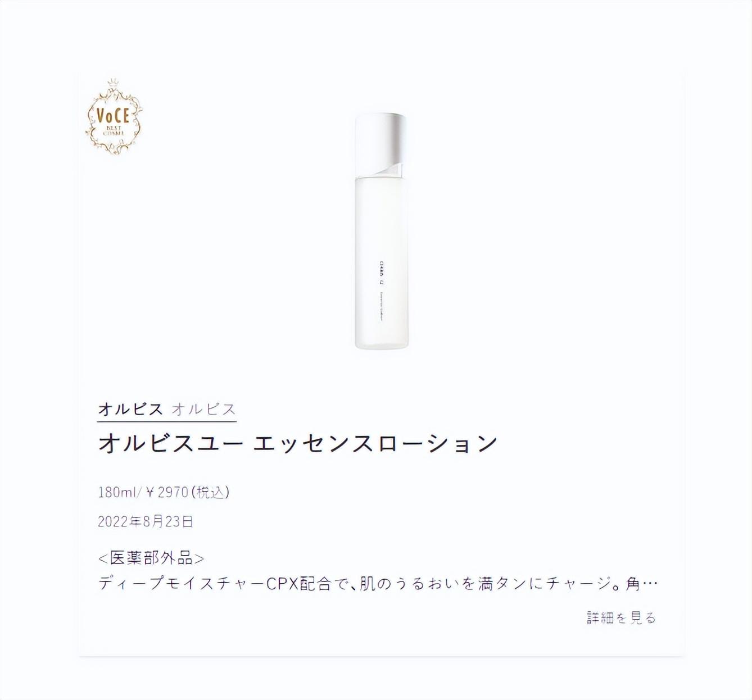Click the release date 2022年8月23日
Viewport: 752px width, 700px height.
point(146,522)
